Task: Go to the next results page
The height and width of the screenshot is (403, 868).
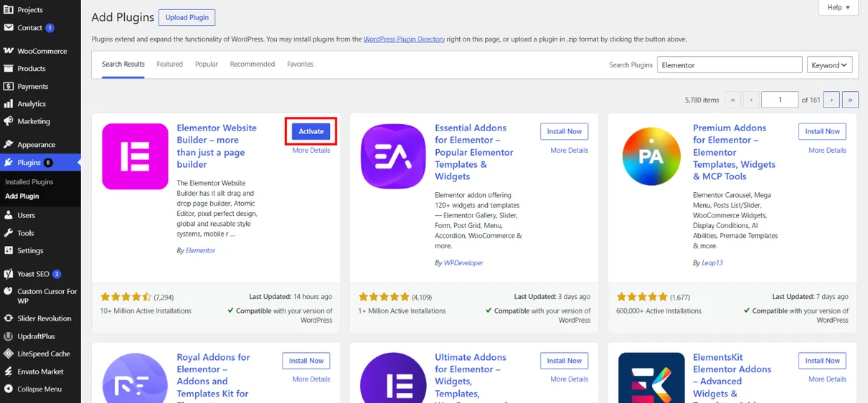Action: pos(832,100)
